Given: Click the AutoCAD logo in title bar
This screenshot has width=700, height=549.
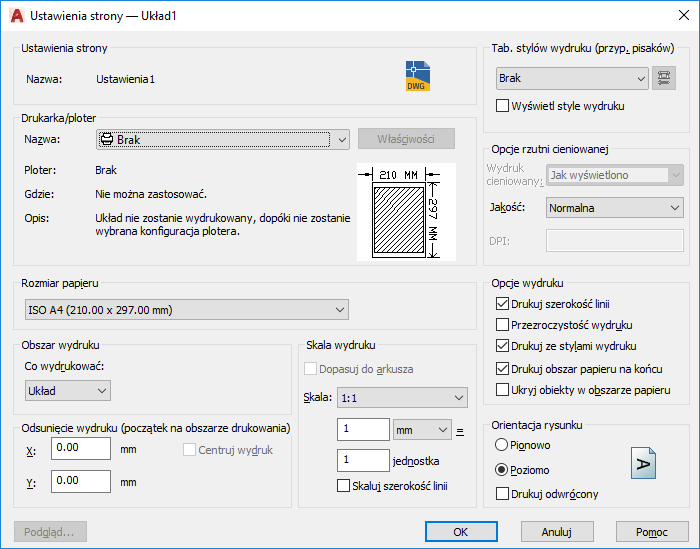Looking at the screenshot, I should click(x=14, y=16).
